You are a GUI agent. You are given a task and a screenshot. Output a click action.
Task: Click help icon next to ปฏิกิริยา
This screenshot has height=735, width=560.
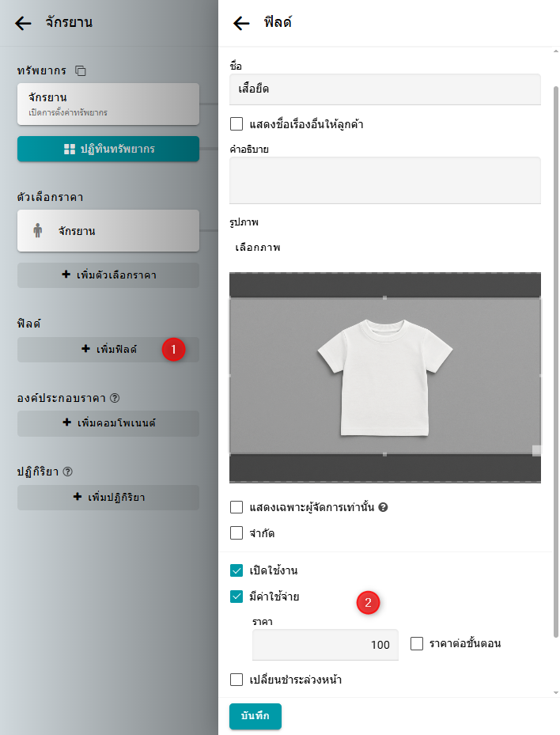pos(67,471)
